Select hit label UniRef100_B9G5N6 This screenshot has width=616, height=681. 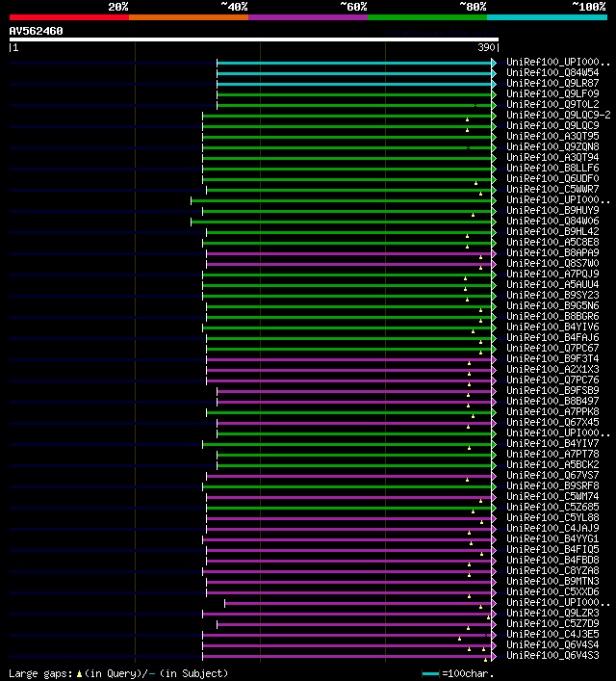coord(552,305)
